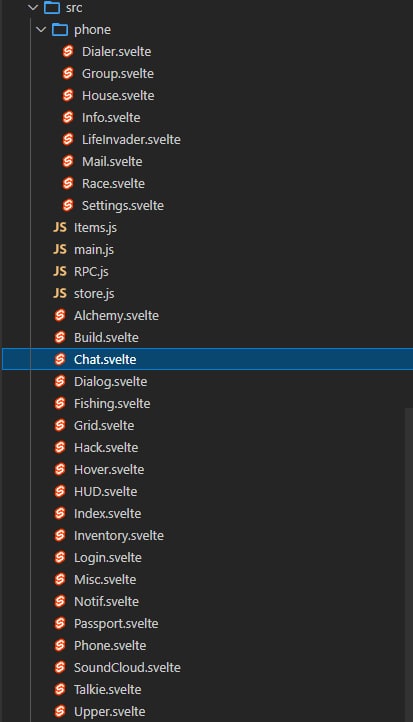The height and width of the screenshot is (722, 413).
Task: Collapse the src folder chevron
Action: [x=33, y=7]
